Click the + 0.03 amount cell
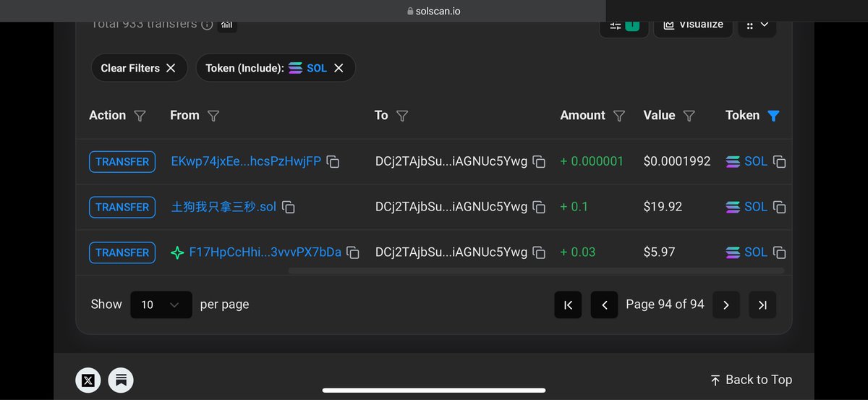 578,252
